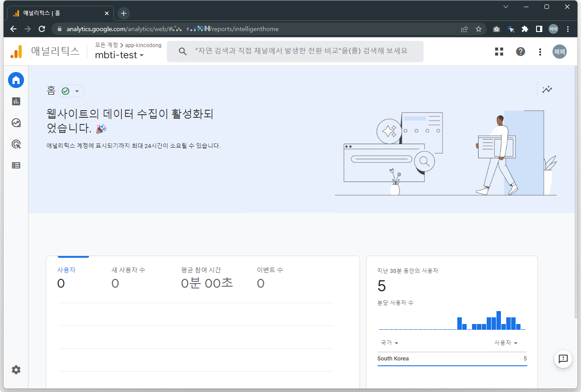Open the 국가 dimension dropdown
This screenshot has height=392, width=581.
point(389,343)
